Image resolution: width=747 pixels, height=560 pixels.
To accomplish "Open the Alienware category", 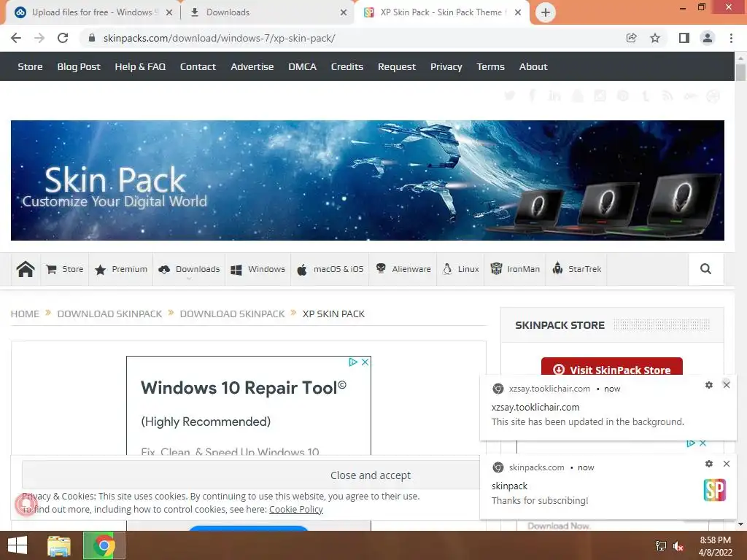I will pyautogui.click(x=403, y=269).
